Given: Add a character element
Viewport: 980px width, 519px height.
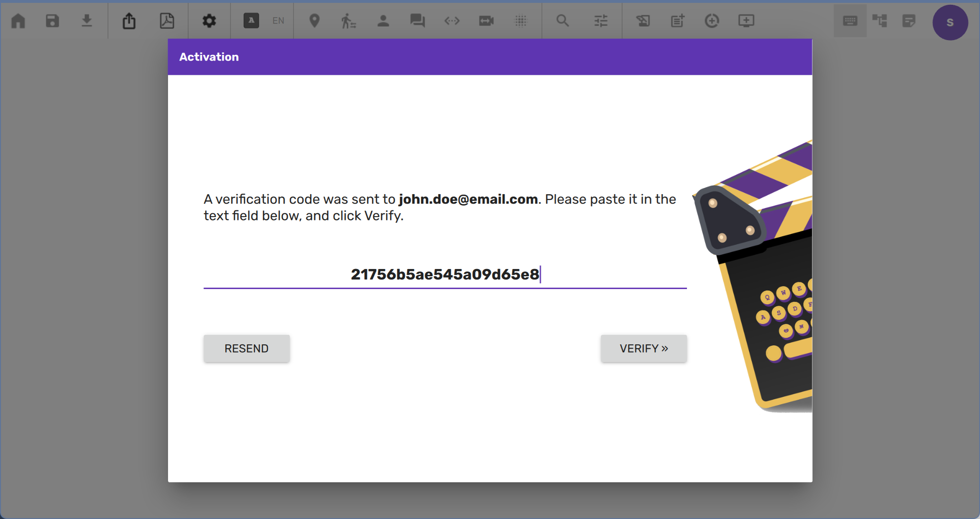Looking at the screenshot, I should pos(383,21).
